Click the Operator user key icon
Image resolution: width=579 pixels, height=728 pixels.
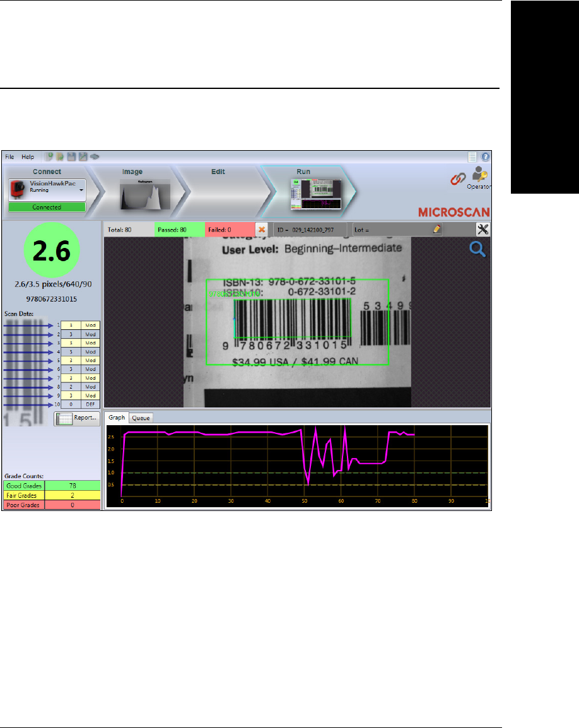coord(479,175)
